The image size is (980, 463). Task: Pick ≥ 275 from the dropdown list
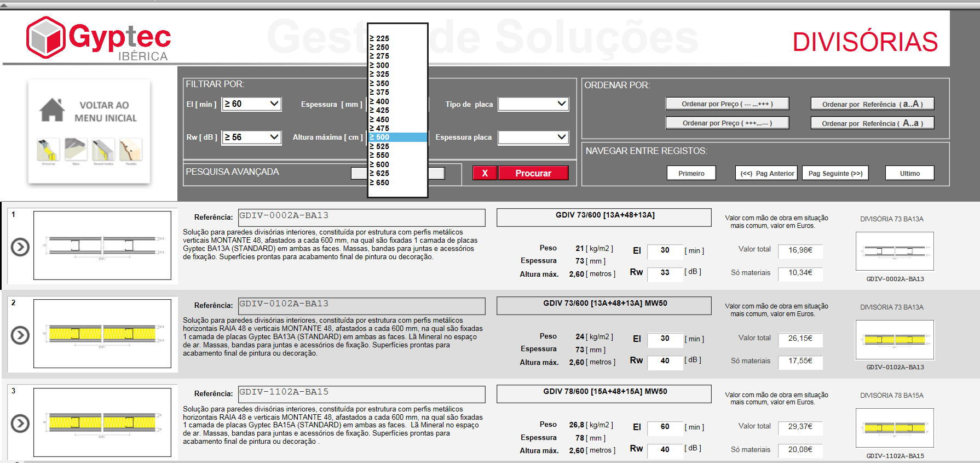coord(397,56)
